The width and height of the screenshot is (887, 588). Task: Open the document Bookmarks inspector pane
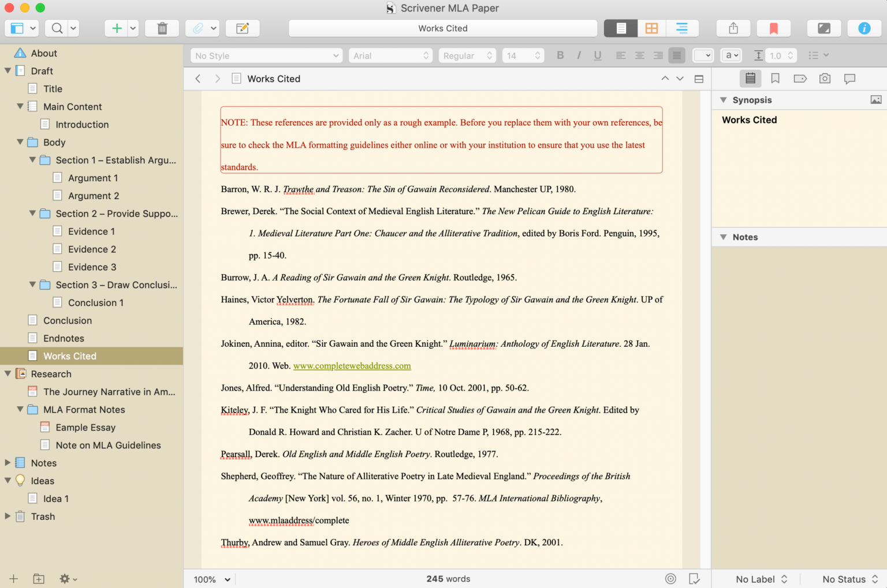776,78
